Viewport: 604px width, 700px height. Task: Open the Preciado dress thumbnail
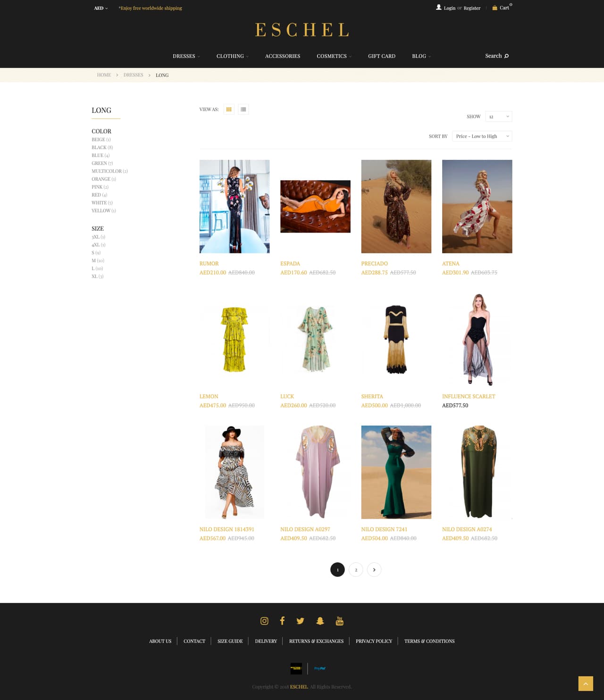coord(396,207)
